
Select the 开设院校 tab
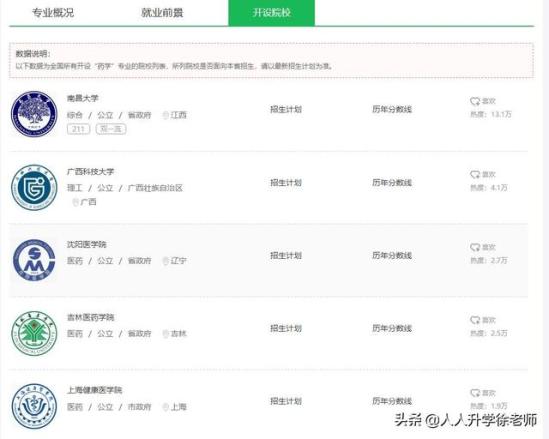point(271,13)
